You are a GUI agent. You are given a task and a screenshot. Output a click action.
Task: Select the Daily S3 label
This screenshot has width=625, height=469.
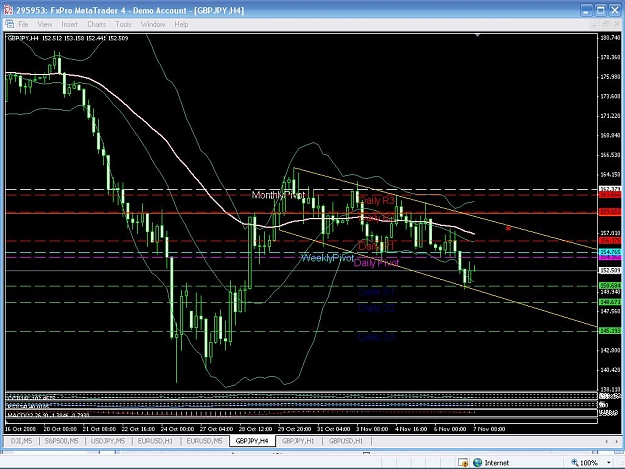click(377, 337)
